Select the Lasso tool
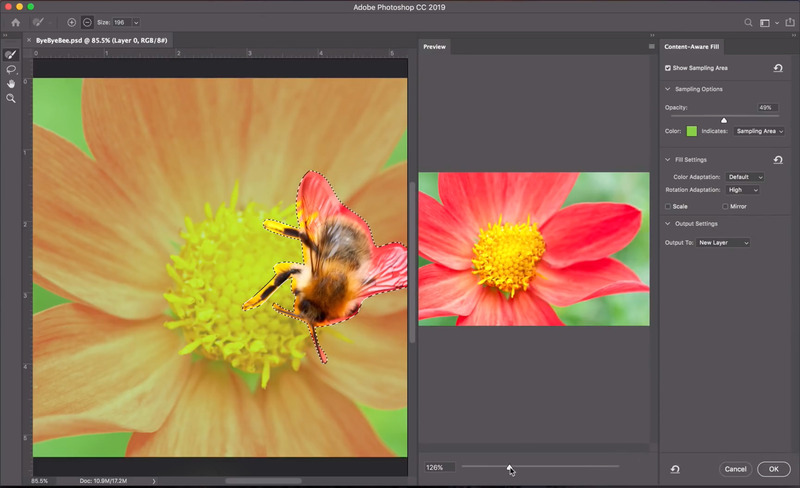 coord(11,69)
